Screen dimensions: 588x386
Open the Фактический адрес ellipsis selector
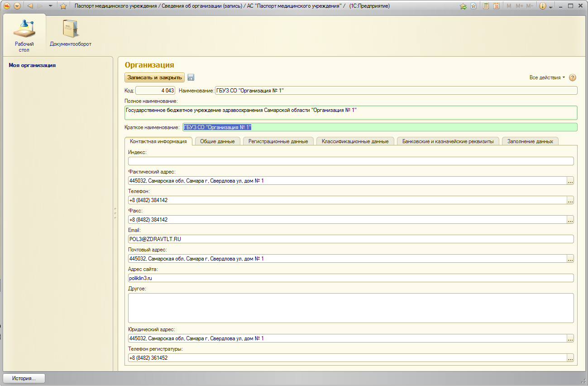click(x=570, y=181)
